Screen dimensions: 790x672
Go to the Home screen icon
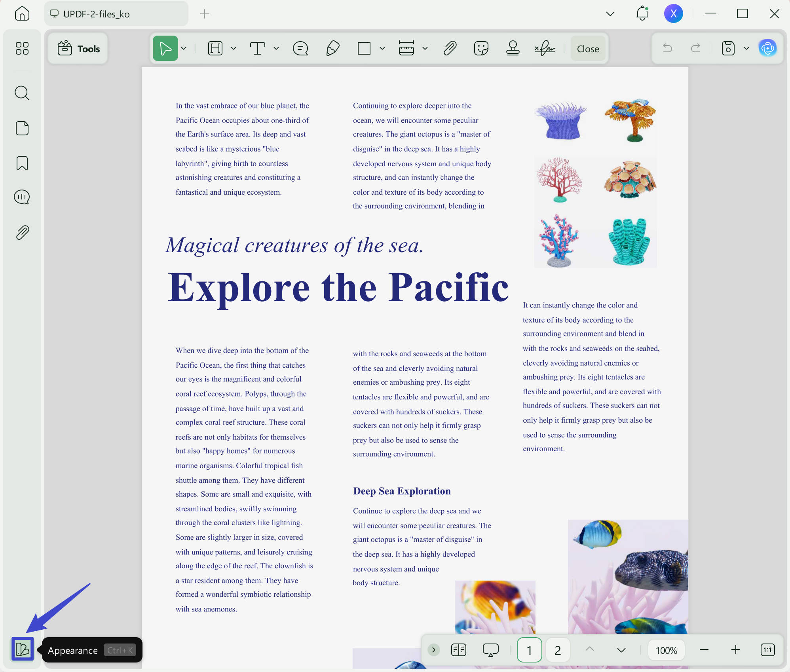click(x=22, y=13)
